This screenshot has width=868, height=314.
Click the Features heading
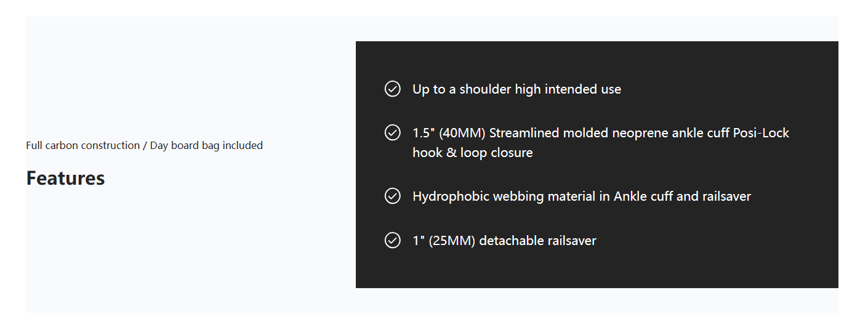tap(65, 178)
